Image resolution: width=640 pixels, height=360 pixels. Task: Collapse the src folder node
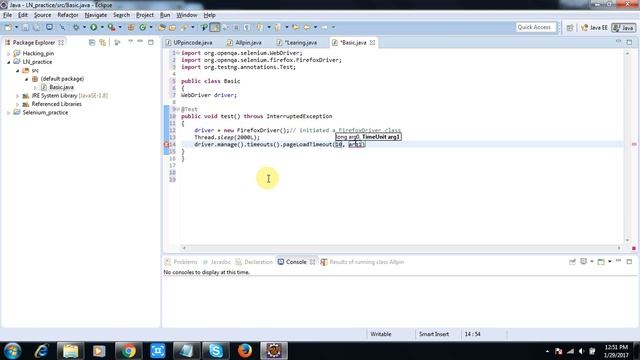[x=18, y=71]
